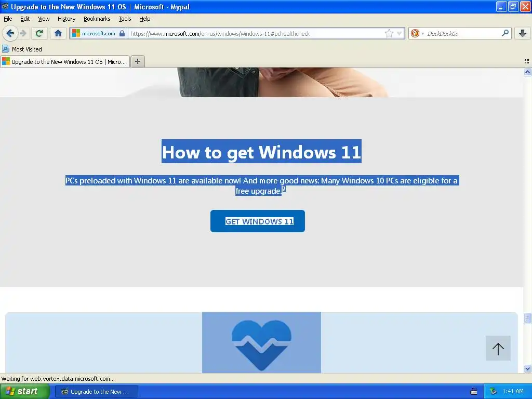Screen dimensions: 532x399
Task: Open the Downloads arrow button
Action: click(523, 33)
